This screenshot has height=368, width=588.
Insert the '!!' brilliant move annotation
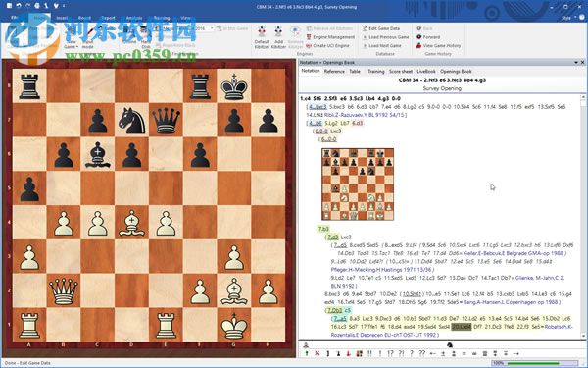pyautogui.click(x=369, y=353)
